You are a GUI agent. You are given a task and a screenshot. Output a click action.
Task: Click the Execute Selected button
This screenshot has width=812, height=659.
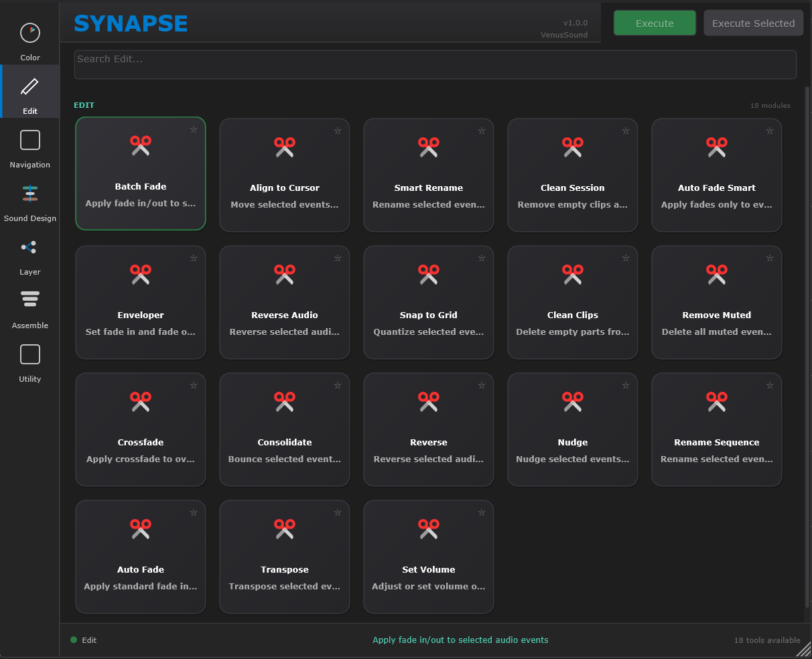(x=753, y=23)
